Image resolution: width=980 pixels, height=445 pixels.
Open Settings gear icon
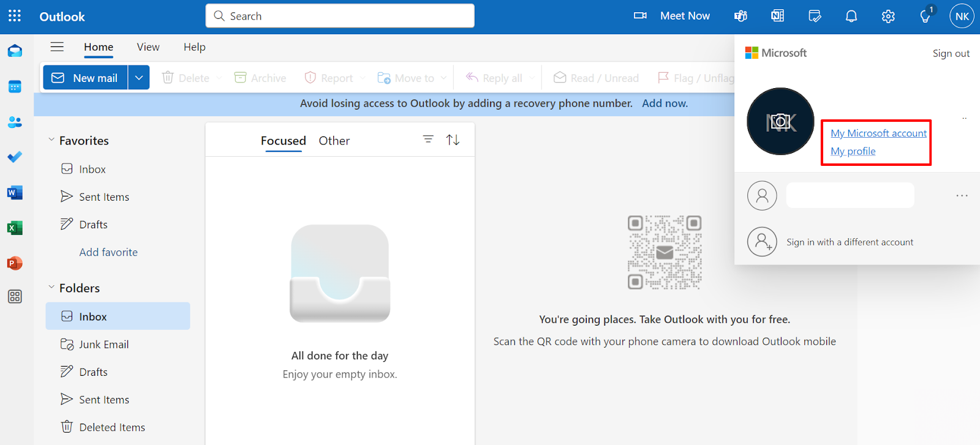(x=888, y=17)
